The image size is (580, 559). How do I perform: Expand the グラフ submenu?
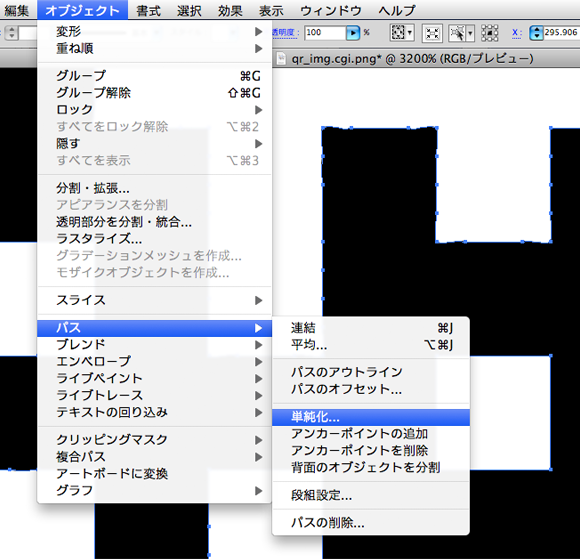[155, 491]
